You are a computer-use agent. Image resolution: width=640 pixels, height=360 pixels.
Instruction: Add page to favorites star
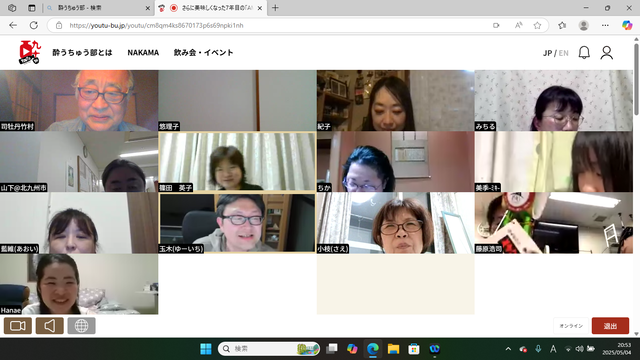pos(537,25)
